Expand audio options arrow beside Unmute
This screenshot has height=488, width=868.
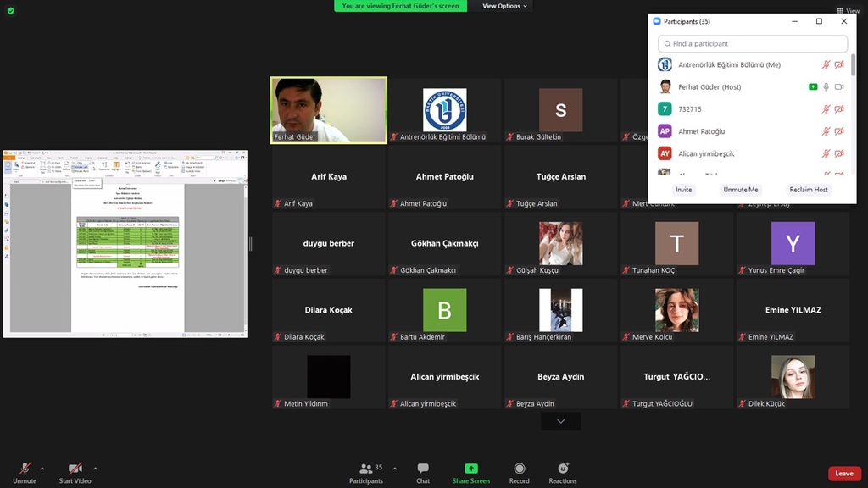click(42, 469)
